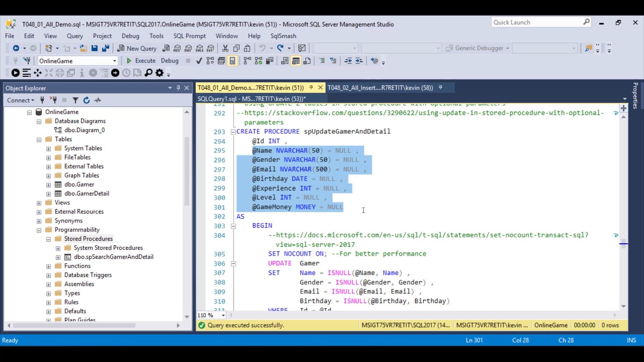Image resolution: width=644 pixels, height=362 pixels.
Task: Collapse the Stored Procedures node
Action: [x=49, y=239]
